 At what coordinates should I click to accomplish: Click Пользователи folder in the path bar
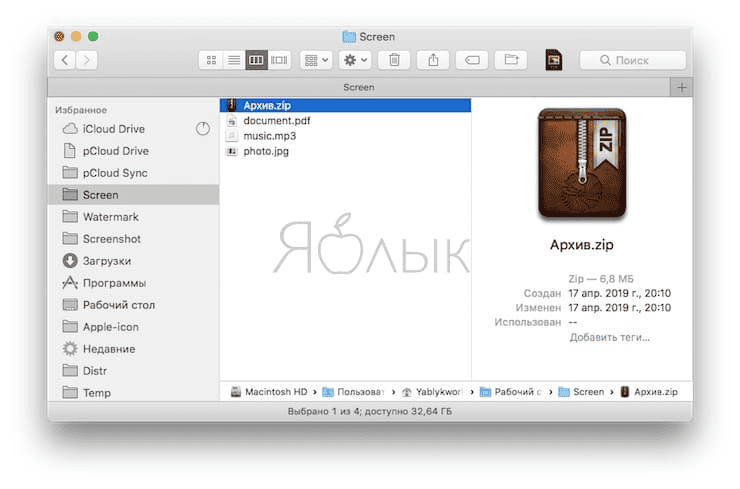pyautogui.click(x=353, y=392)
